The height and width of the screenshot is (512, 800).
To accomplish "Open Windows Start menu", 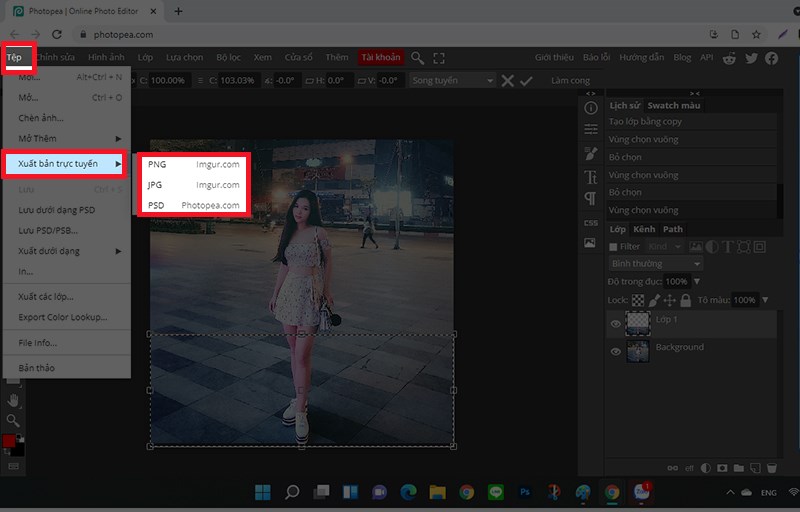I will pyautogui.click(x=263, y=492).
